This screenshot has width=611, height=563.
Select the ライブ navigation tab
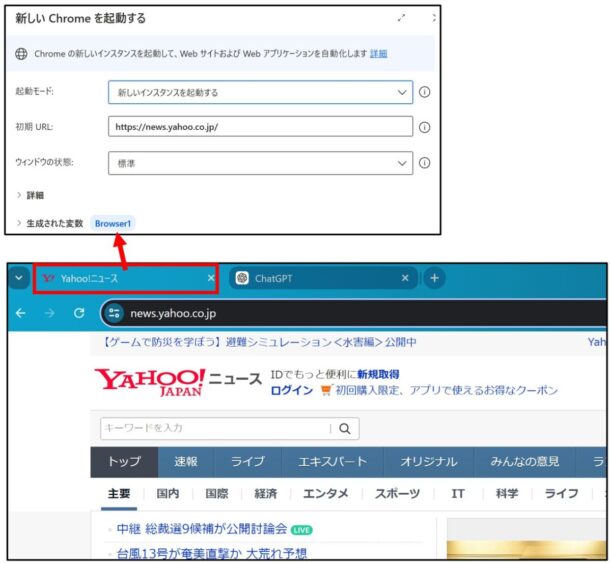point(247,462)
